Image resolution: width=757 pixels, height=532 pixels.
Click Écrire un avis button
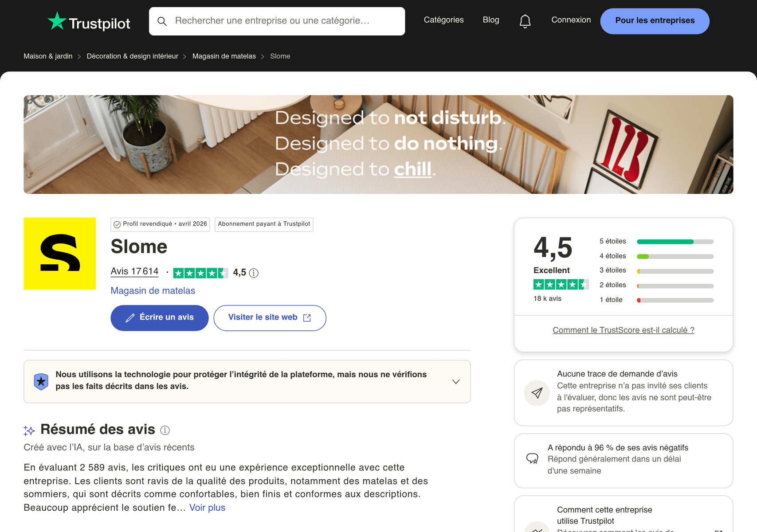(x=160, y=318)
